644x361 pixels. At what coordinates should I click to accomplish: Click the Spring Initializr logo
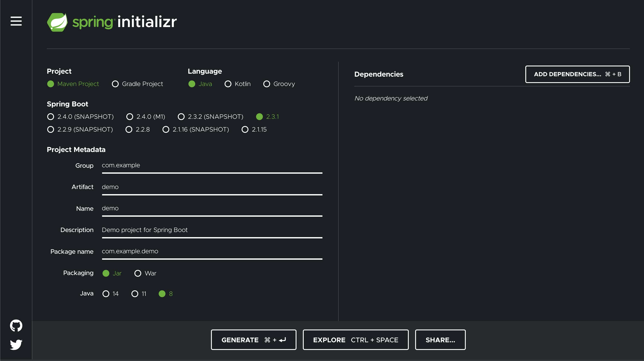coord(112,22)
